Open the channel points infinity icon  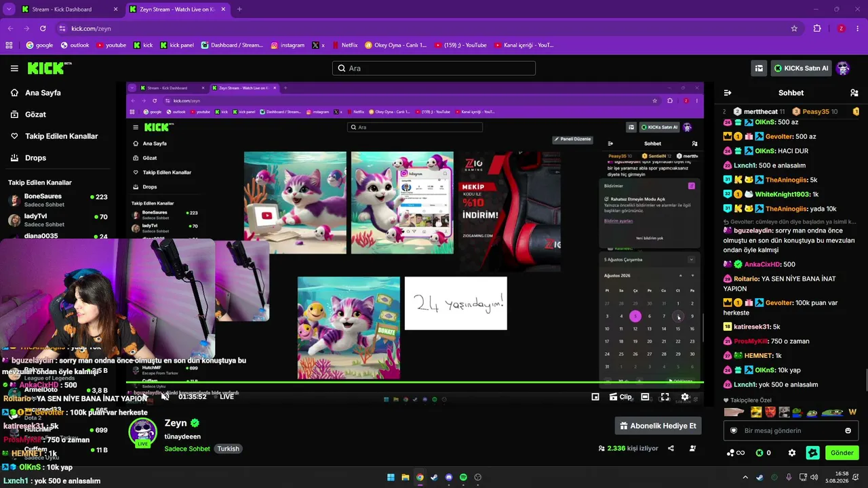point(736,453)
